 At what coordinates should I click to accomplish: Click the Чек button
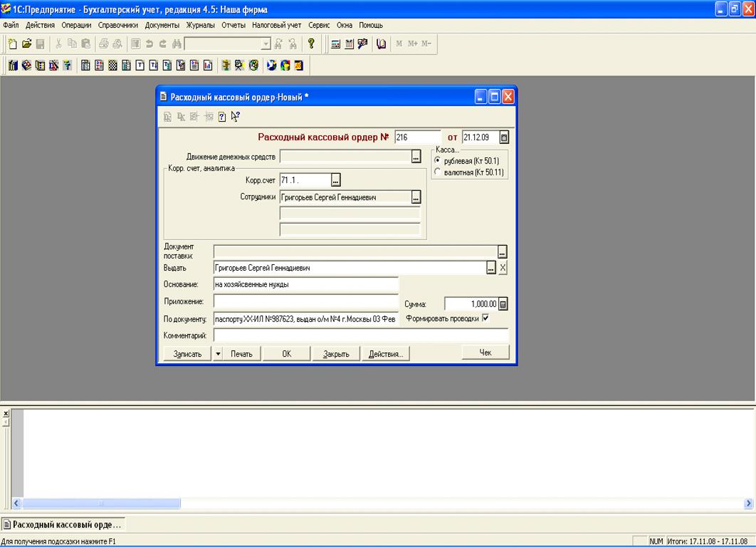[485, 352]
